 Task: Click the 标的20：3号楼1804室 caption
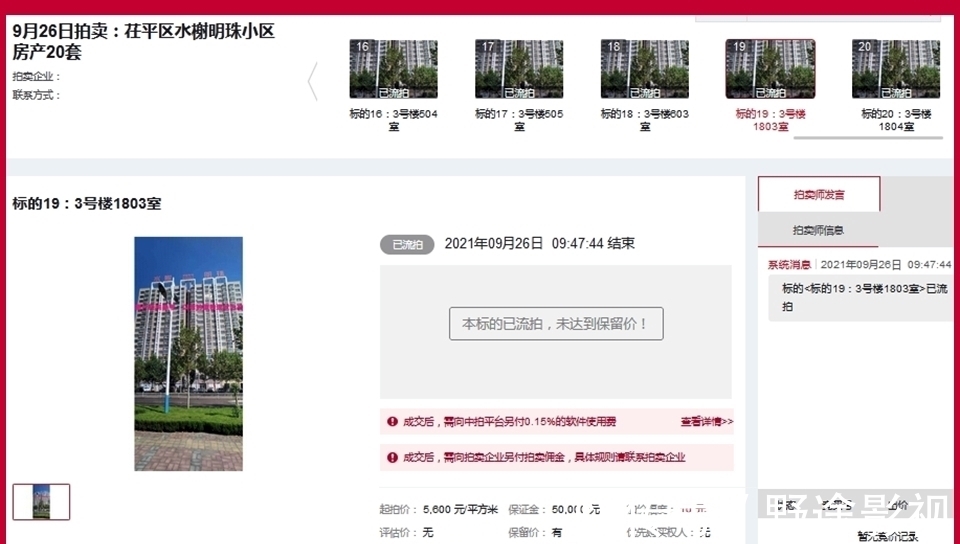coord(896,120)
